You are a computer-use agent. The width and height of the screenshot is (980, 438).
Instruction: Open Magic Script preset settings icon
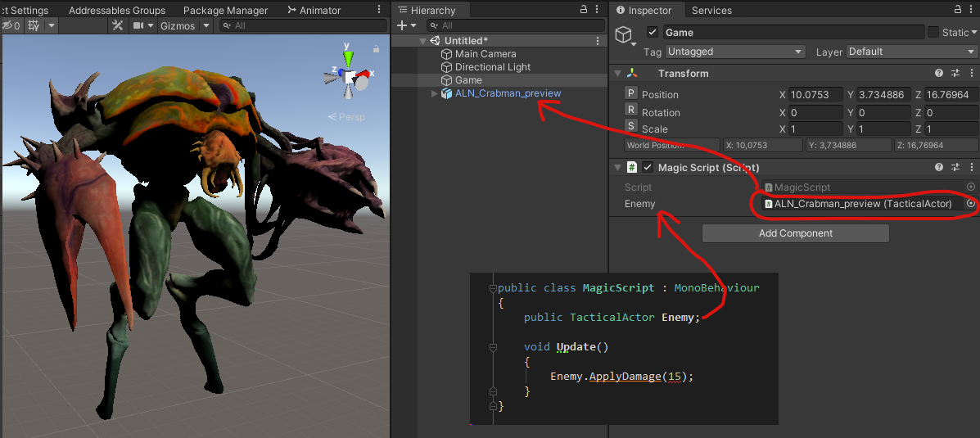[955, 168]
